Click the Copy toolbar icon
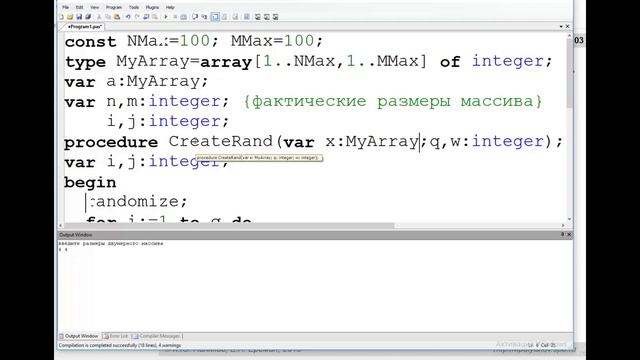This screenshot has height=360, width=640. (x=108, y=17)
